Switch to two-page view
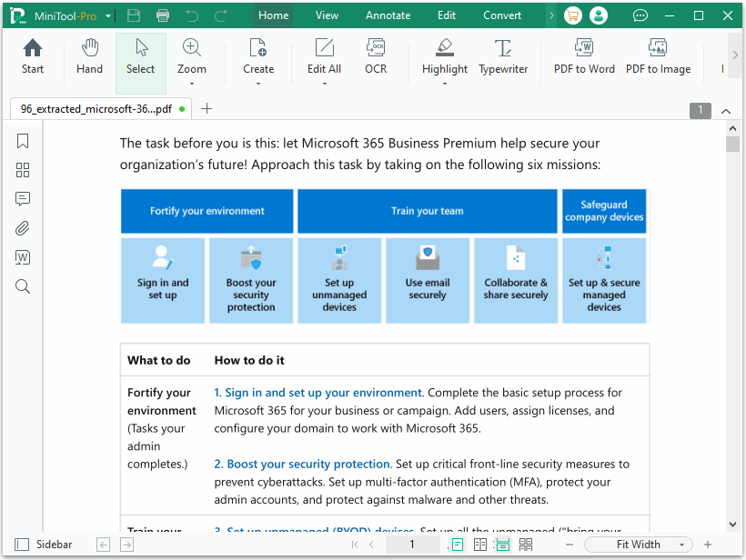 pyautogui.click(x=480, y=545)
